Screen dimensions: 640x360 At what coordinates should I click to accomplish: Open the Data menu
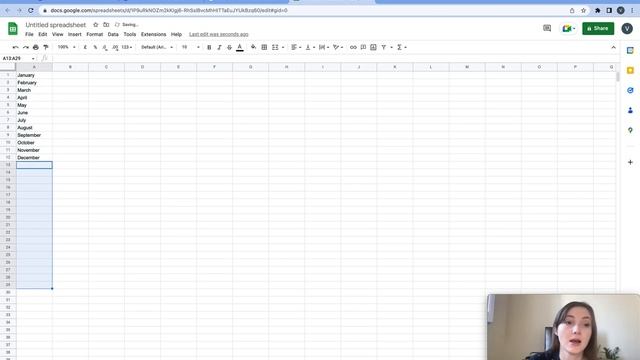[113, 35]
